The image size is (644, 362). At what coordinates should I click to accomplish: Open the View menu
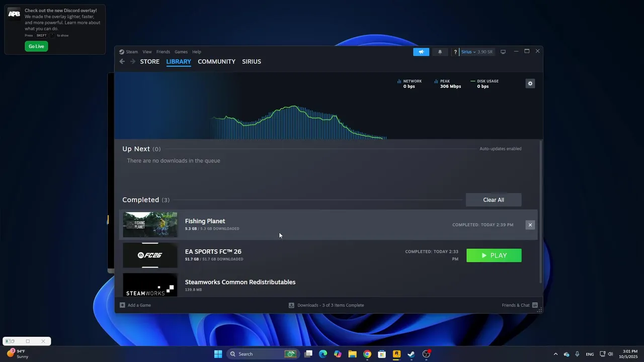147,52
